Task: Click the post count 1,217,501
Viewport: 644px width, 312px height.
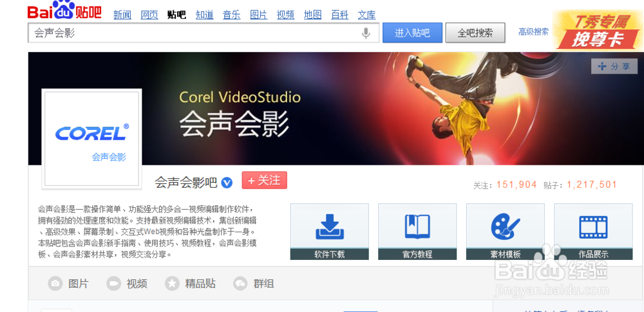Action: pyautogui.click(x=592, y=185)
